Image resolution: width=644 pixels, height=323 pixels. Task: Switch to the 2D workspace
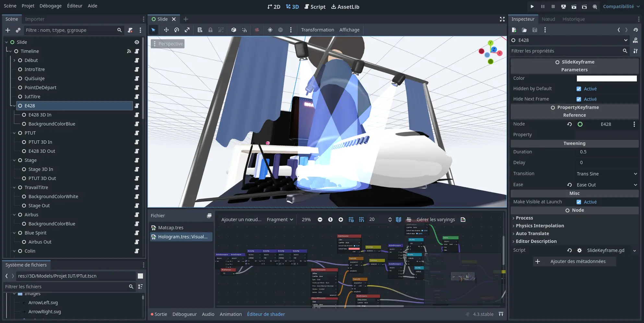tap(274, 7)
